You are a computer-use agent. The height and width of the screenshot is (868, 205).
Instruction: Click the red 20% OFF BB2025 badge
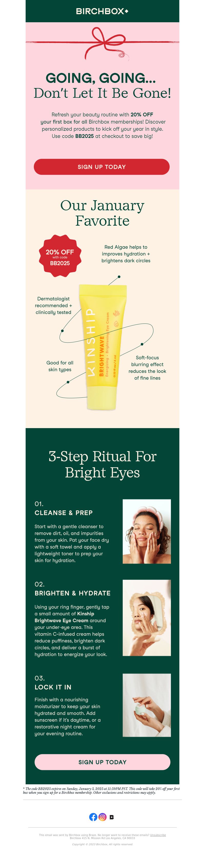(60, 256)
